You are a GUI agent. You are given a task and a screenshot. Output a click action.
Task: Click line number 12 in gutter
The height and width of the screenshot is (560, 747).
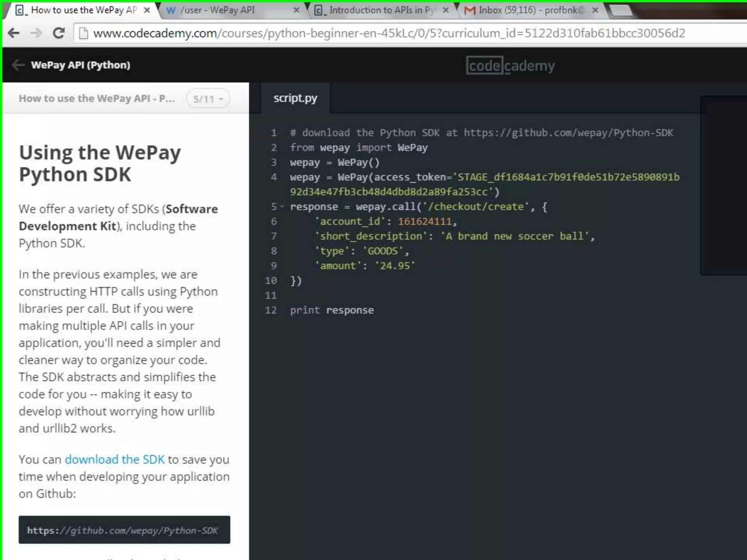click(271, 310)
